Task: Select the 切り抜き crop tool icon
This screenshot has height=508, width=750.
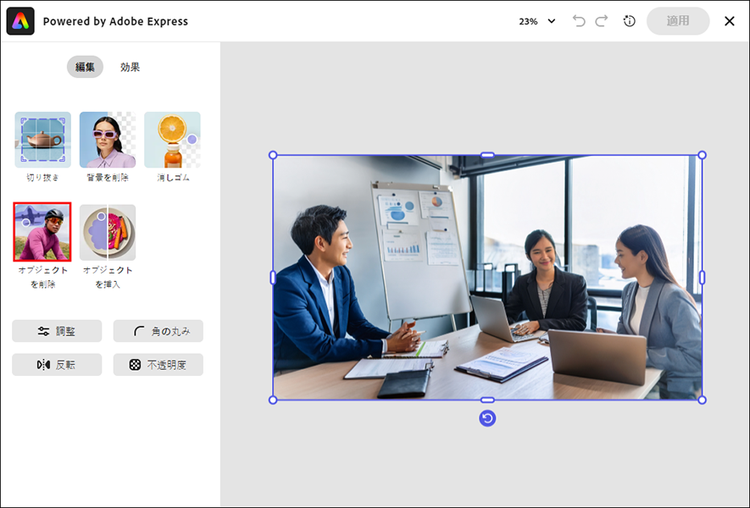Action: point(42,139)
